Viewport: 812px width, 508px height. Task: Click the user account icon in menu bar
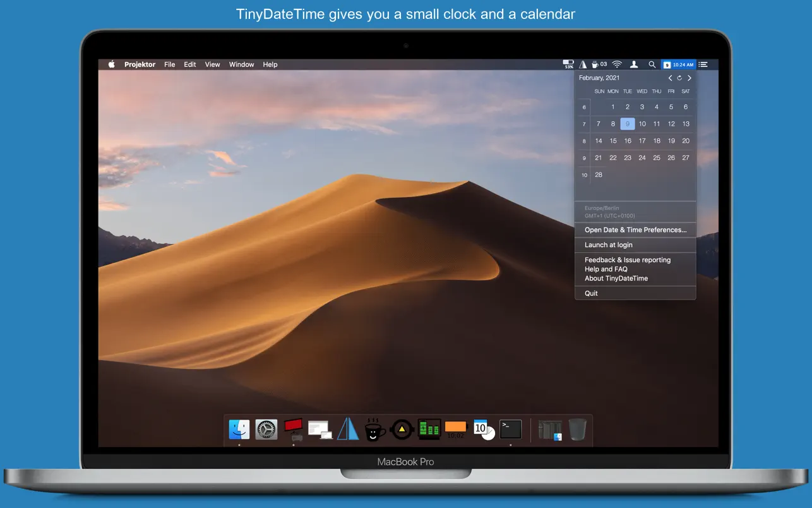coord(634,64)
